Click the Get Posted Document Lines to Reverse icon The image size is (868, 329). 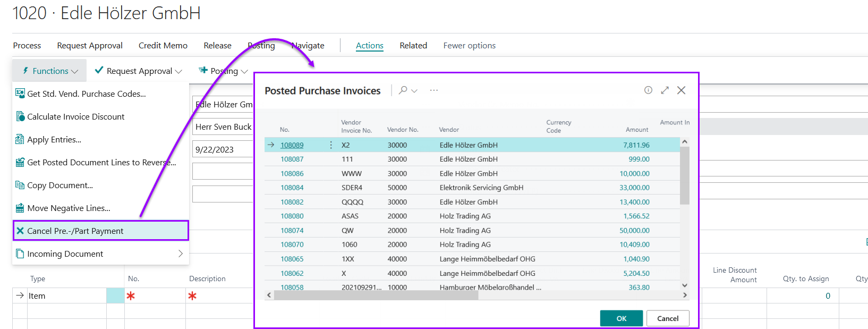point(20,162)
